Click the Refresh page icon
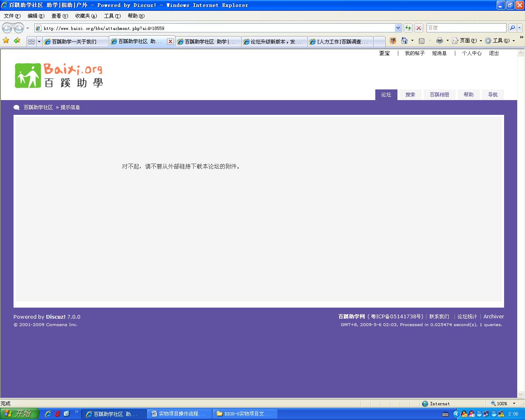The height and width of the screenshot is (420, 525). (x=408, y=28)
